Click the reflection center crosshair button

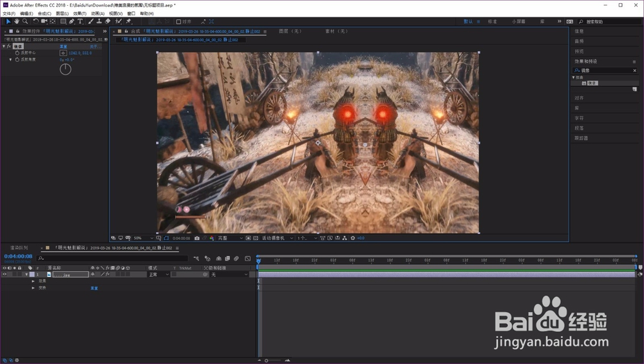63,53
